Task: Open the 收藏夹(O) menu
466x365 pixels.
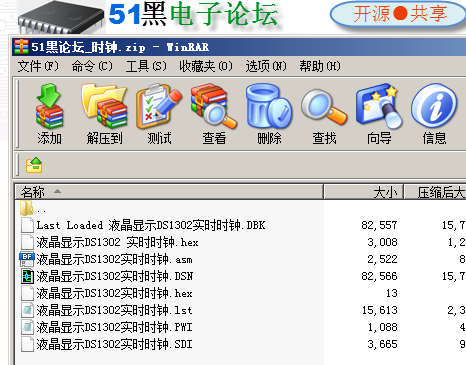Action: [206, 66]
